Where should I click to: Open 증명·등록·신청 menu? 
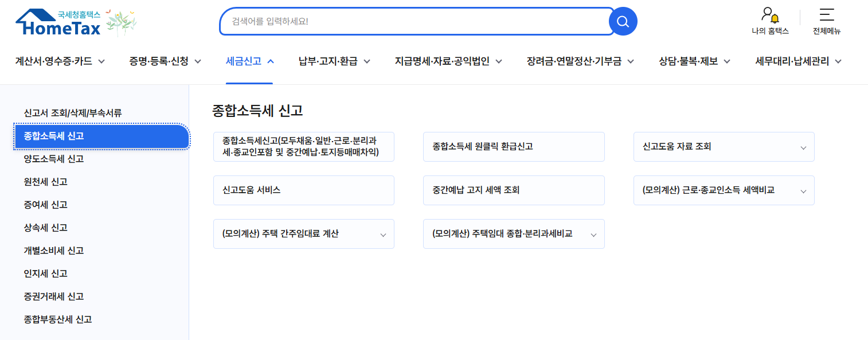165,61
